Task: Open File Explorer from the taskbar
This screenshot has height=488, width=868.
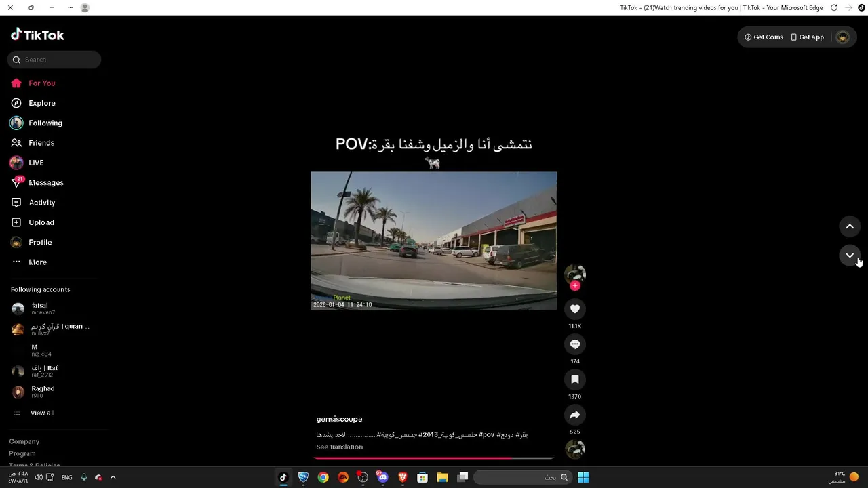Action: (442, 477)
